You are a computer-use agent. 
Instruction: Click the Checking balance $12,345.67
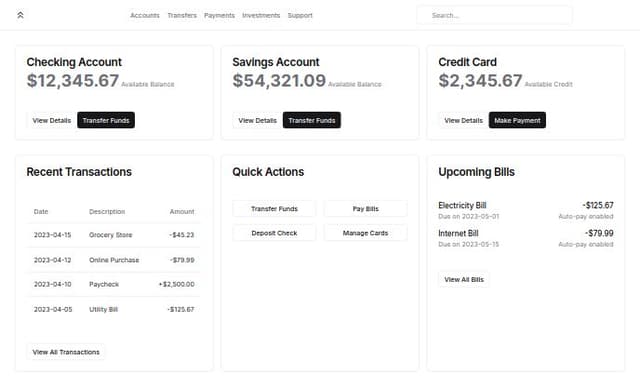(73, 80)
